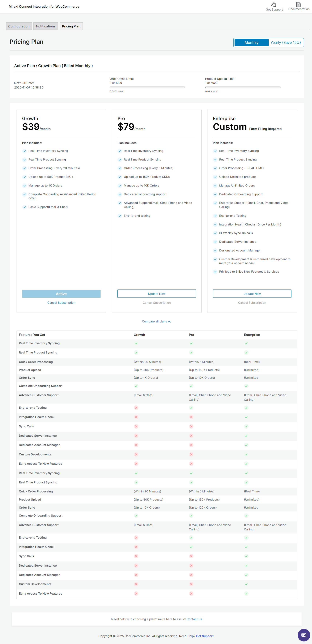This screenshot has height=644, width=312.
Task: Open the Configuration tab
Action: pos(19,26)
